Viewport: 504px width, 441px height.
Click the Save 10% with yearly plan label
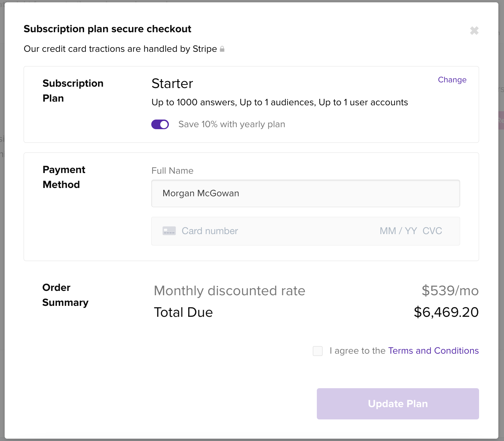tap(232, 124)
